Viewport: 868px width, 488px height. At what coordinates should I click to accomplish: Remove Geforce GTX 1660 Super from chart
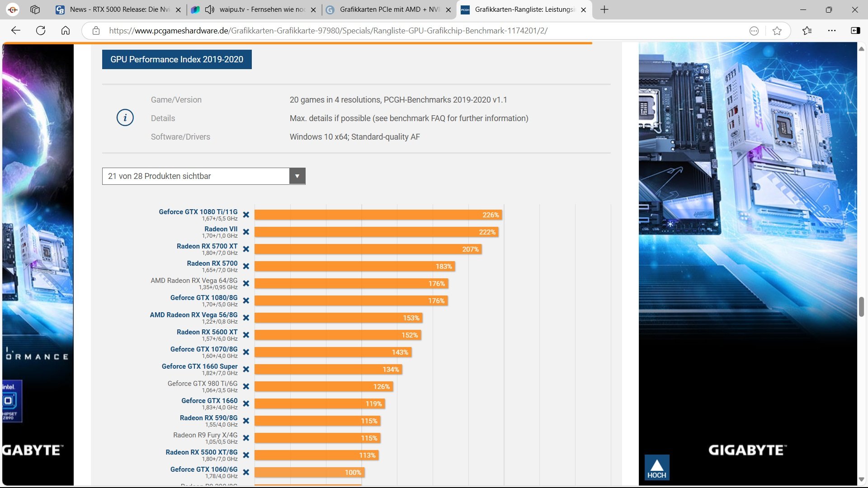tap(246, 370)
